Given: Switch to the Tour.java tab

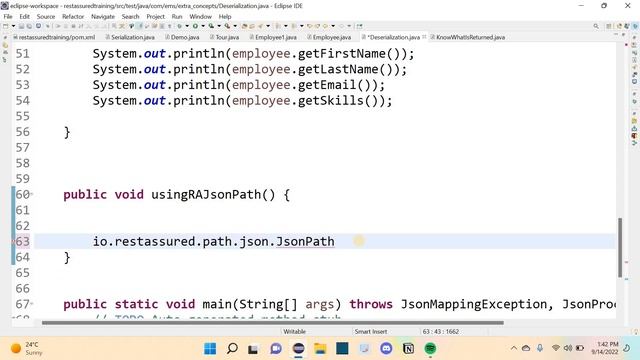Looking at the screenshot, I should pos(224,37).
